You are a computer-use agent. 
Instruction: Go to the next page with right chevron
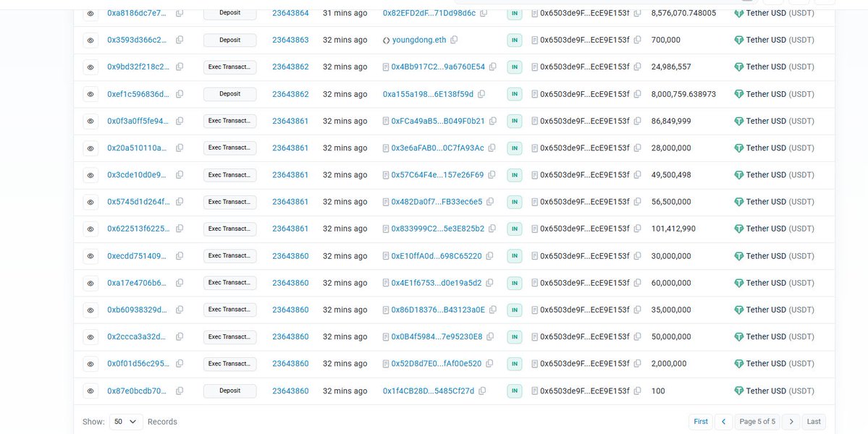(x=791, y=422)
